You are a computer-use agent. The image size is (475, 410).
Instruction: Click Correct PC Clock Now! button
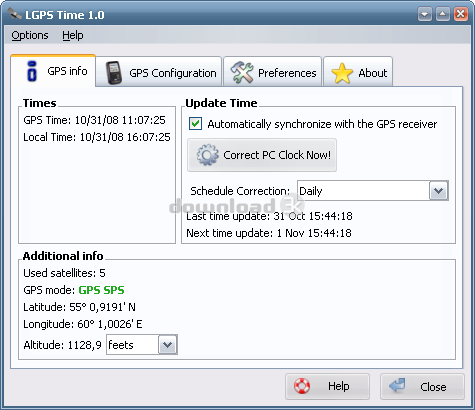tap(262, 155)
